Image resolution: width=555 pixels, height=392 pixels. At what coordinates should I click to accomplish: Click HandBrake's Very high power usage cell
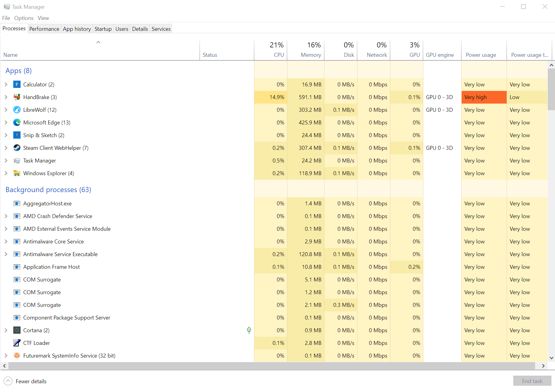click(484, 97)
